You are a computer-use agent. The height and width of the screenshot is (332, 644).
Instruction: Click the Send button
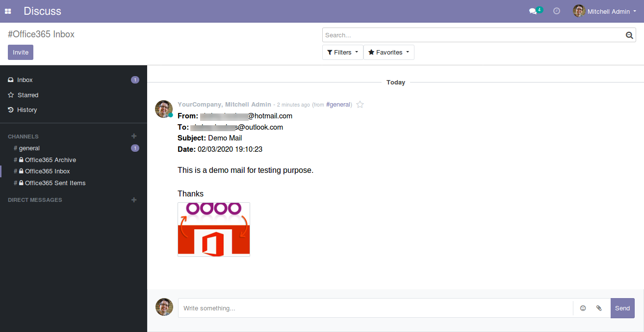622,308
